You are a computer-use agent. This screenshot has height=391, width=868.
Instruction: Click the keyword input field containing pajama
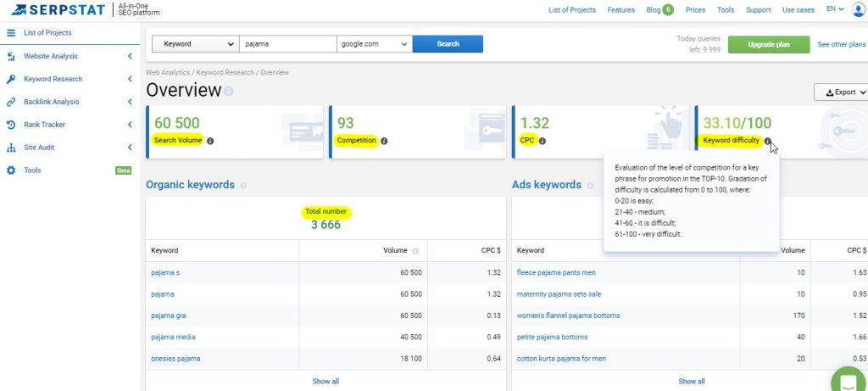pyautogui.click(x=287, y=44)
